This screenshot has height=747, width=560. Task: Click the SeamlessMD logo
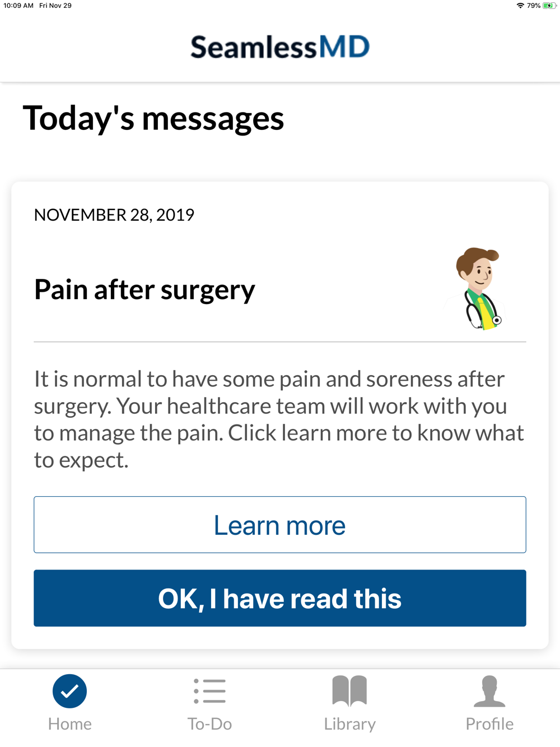pos(280,47)
